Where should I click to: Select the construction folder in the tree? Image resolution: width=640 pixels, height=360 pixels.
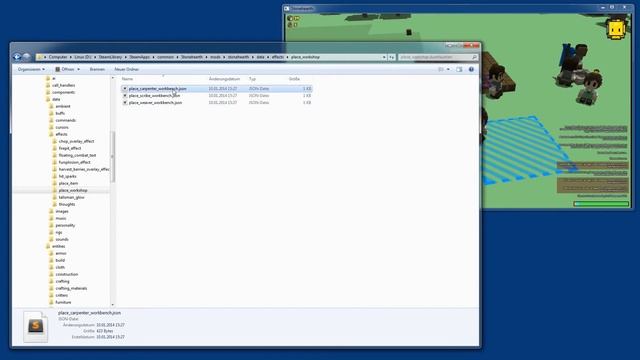tap(67, 274)
